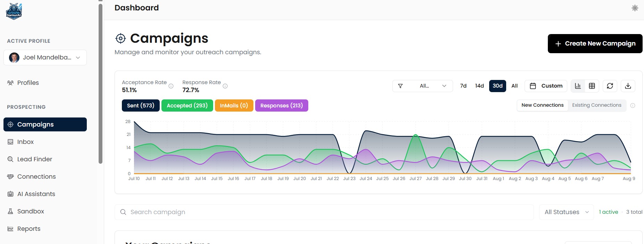
Task: Open the Custom date range picker
Action: click(546, 86)
